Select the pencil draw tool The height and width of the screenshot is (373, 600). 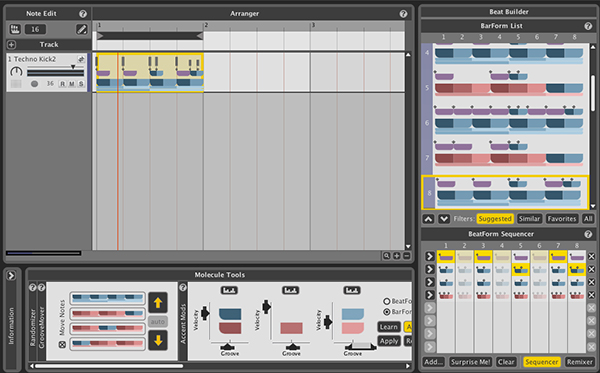[82, 29]
